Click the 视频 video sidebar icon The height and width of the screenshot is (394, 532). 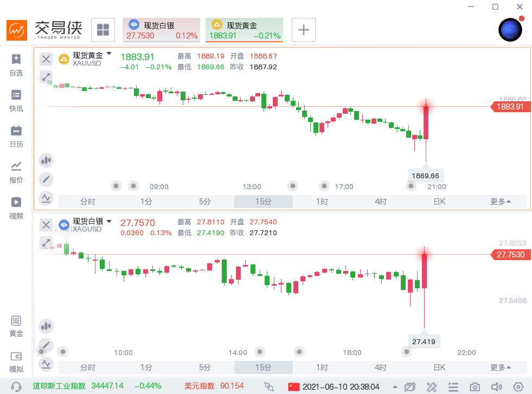(16, 208)
